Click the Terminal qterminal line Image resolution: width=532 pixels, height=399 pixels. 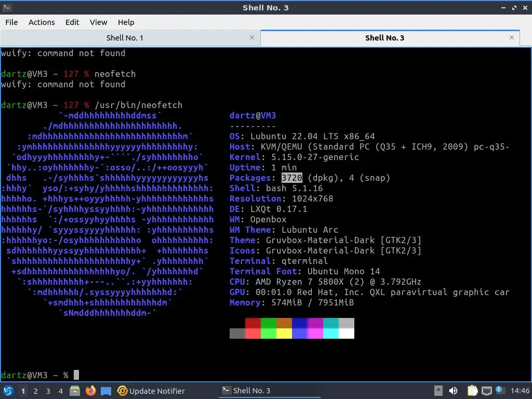278,261
